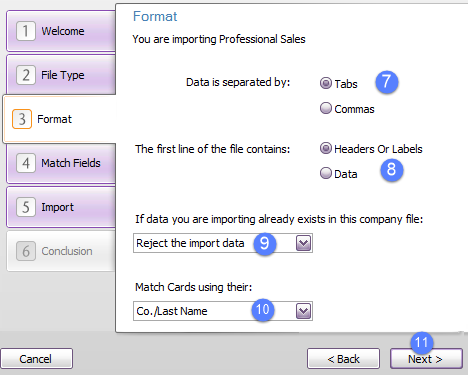
Task: Select Commas as the data separator
Action: tap(326, 108)
